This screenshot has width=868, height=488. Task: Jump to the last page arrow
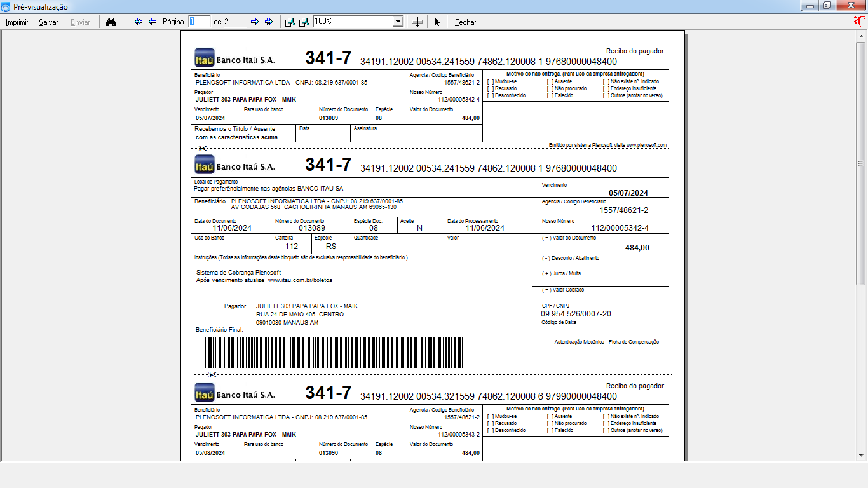(269, 22)
